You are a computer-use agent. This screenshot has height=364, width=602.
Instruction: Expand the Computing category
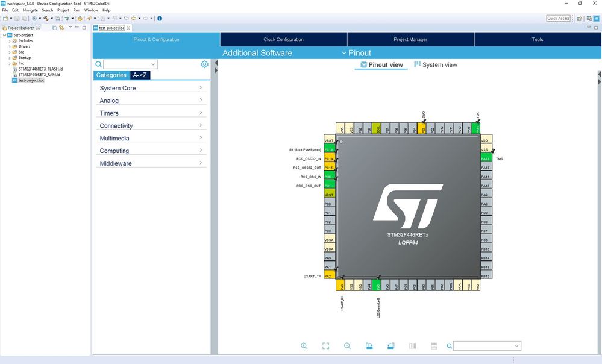tap(151, 151)
